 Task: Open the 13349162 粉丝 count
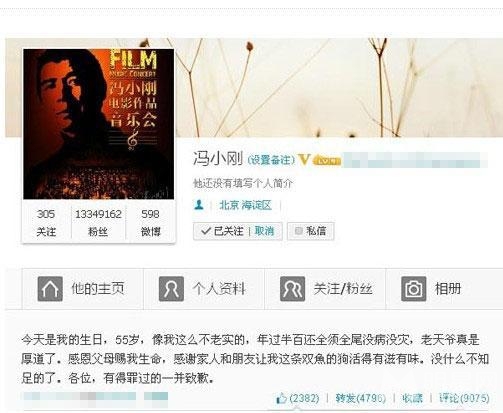[x=98, y=222]
